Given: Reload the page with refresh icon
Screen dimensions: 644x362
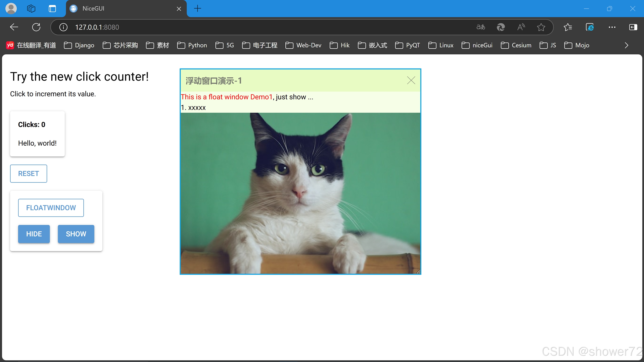Looking at the screenshot, I should pos(36,27).
